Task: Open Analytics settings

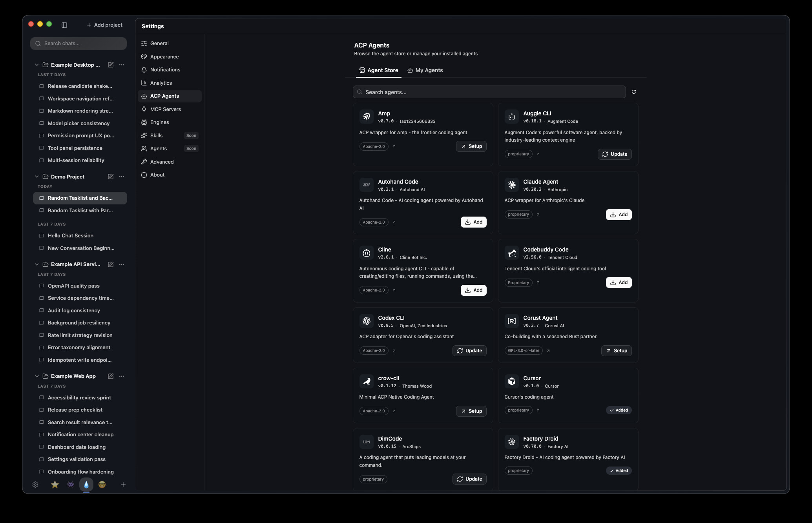Action: (x=170, y=83)
